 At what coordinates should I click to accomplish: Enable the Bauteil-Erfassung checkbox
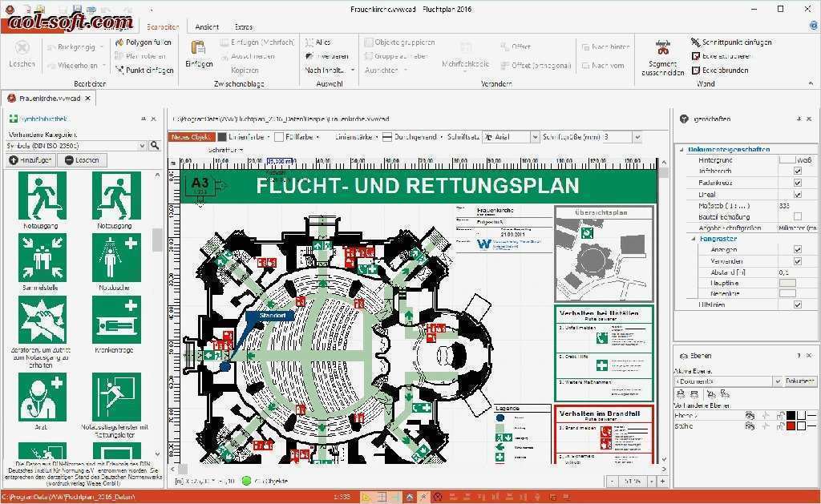click(x=799, y=216)
